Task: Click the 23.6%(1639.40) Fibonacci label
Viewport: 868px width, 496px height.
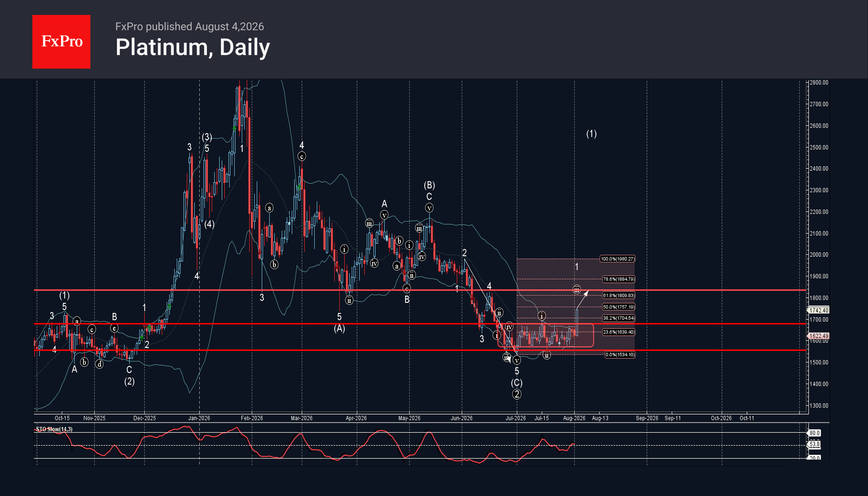Action: pos(618,332)
